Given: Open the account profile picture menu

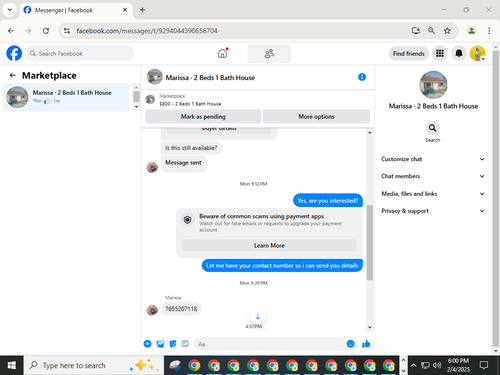Looking at the screenshot, I should pos(477,53).
